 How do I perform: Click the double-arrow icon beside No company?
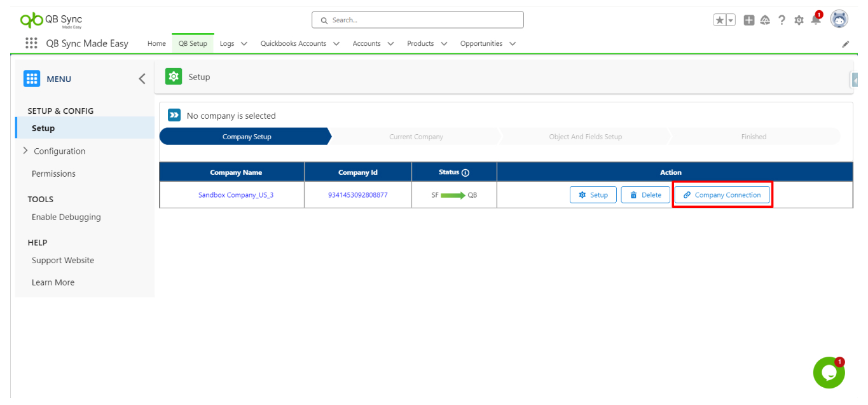pyautogui.click(x=174, y=115)
